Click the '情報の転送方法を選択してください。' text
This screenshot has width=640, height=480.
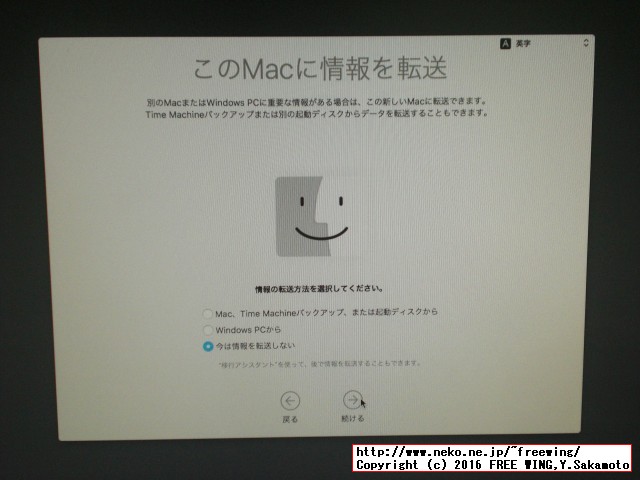tap(319, 289)
